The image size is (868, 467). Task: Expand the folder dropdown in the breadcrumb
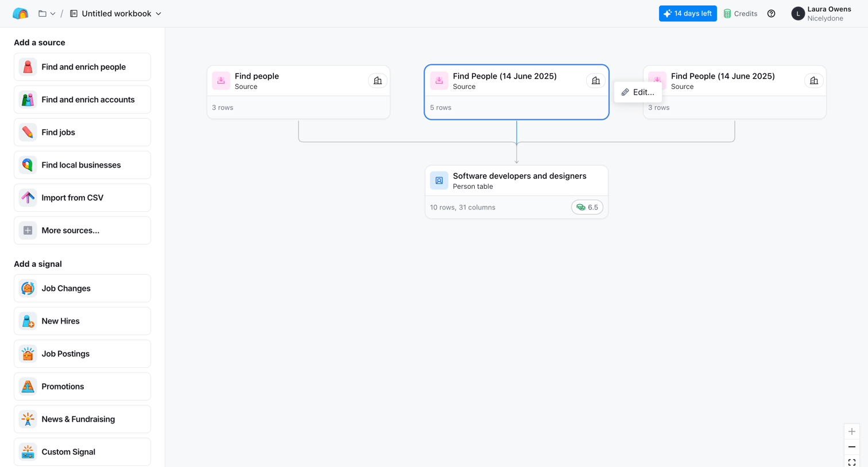tap(47, 14)
